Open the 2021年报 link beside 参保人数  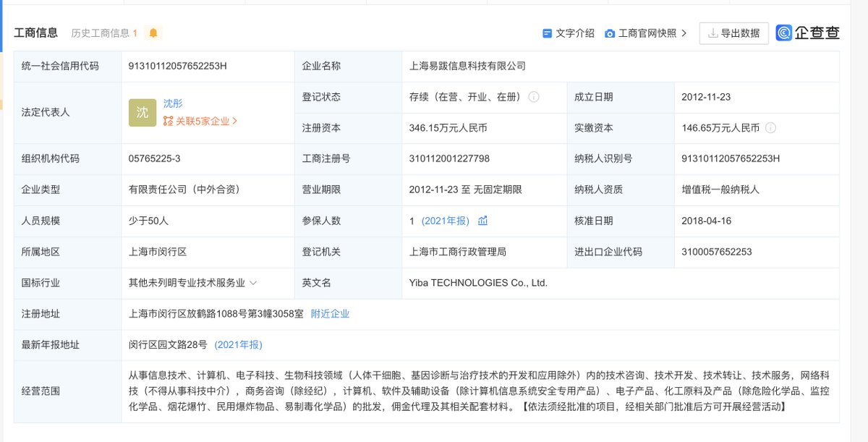pyautogui.click(x=446, y=221)
